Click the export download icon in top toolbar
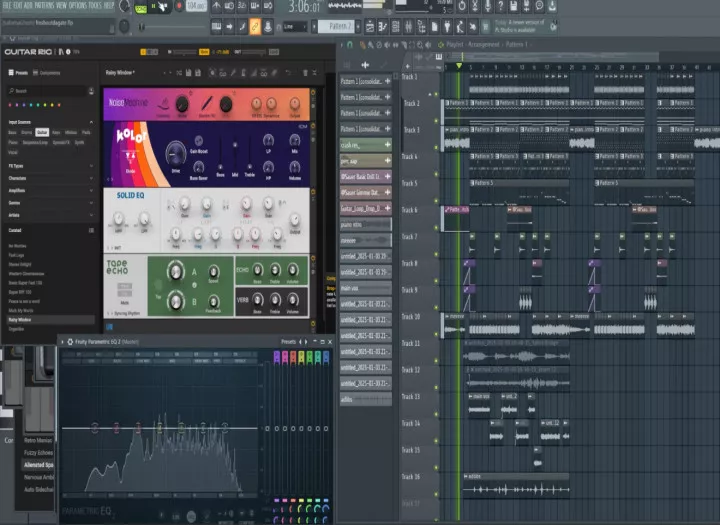The image size is (720, 525). (x=552, y=6)
